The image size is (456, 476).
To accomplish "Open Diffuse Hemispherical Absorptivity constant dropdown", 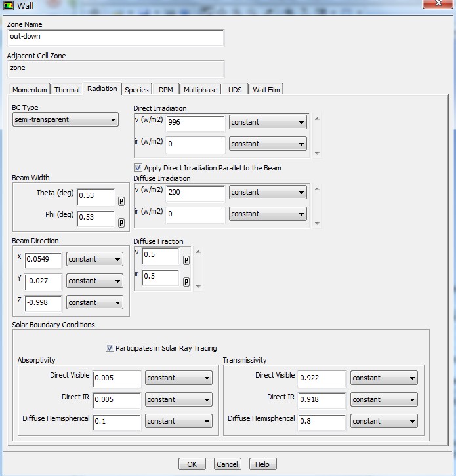I will pyautogui.click(x=178, y=421).
